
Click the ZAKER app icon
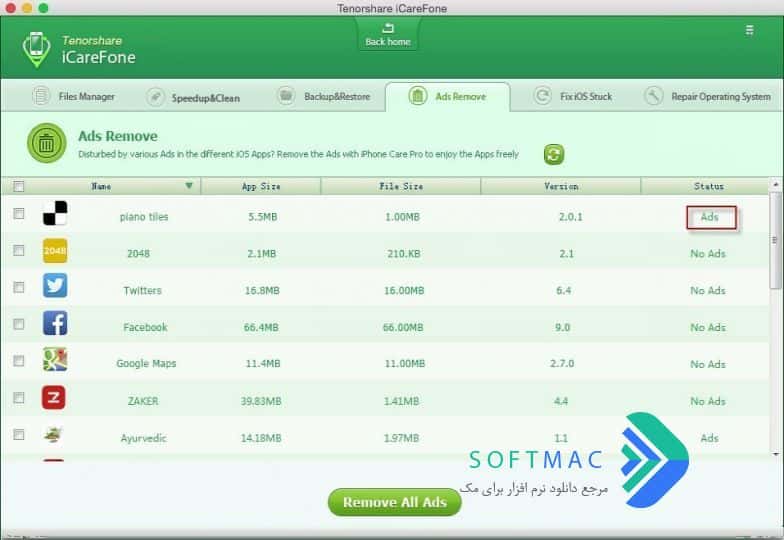tap(54, 398)
